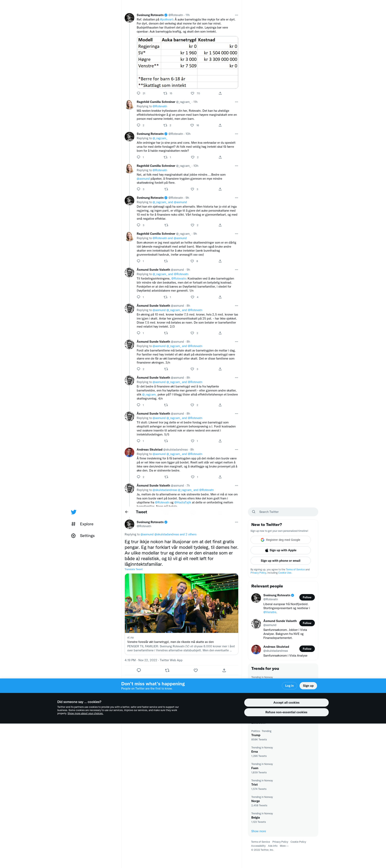The width and height of the screenshot is (386, 868).
Task: Retweet the main tweet about barnetrygd
Action: click(167, 670)
